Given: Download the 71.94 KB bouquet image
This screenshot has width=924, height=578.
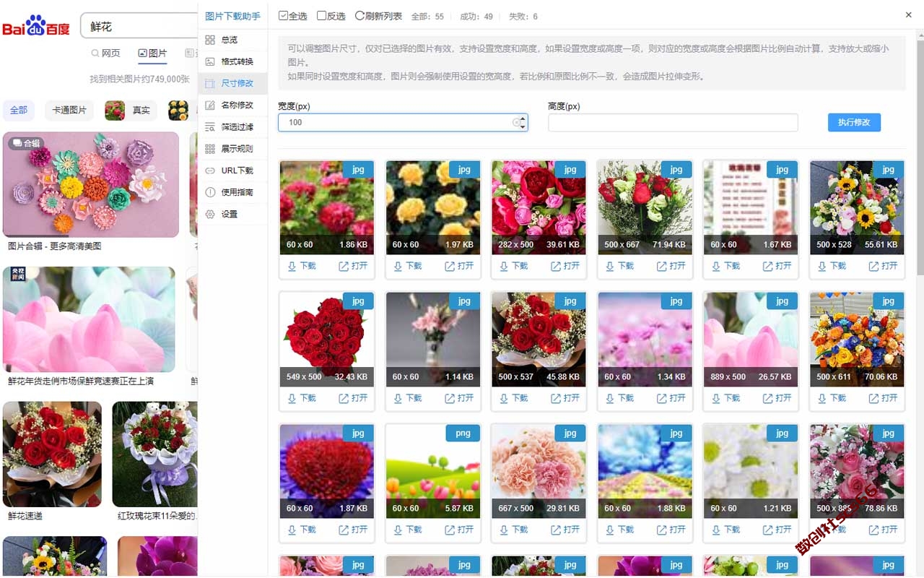Looking at the screenshot, I should click(x=620, y=266).
